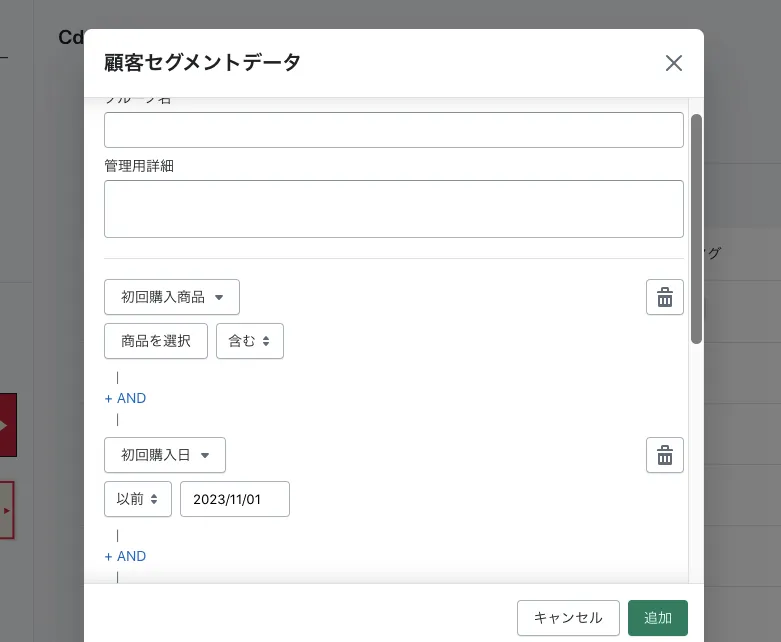Remove the 初回購入日 condition via trash icon
Screen dimensions: 781x642
tap(665, 455)
